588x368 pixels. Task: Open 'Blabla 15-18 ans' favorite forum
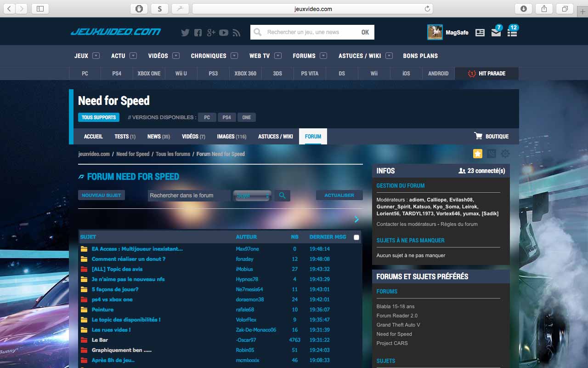click(396, 306)
